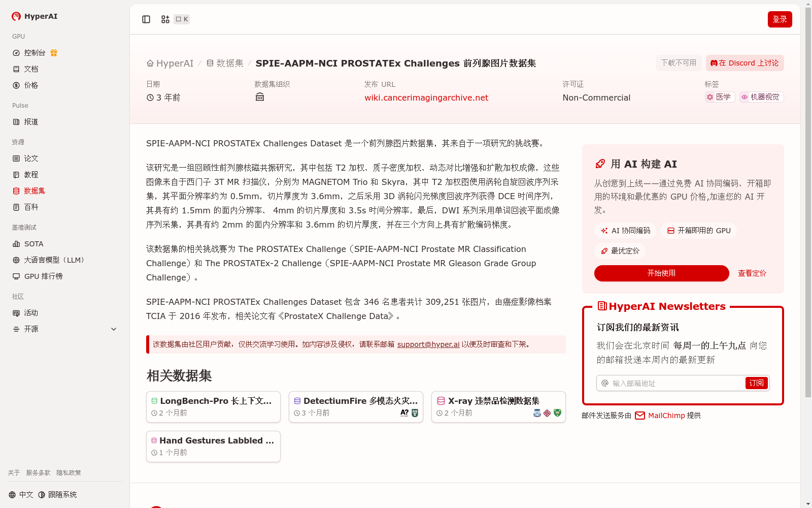This screenshot has height=508, width=812.
Task: Open DetectiumFire 多模态火灾 dataset card
Action: click(356, 407)
